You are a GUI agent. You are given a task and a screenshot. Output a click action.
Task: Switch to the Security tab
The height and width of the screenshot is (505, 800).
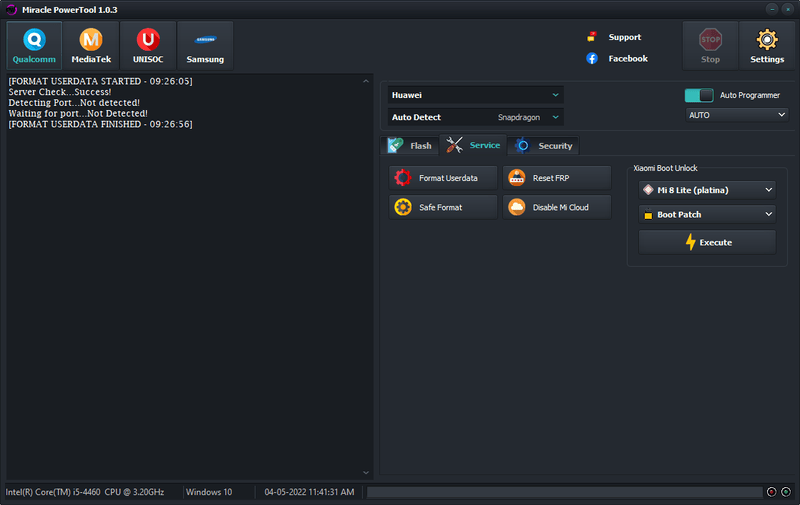tap(544, 146)
